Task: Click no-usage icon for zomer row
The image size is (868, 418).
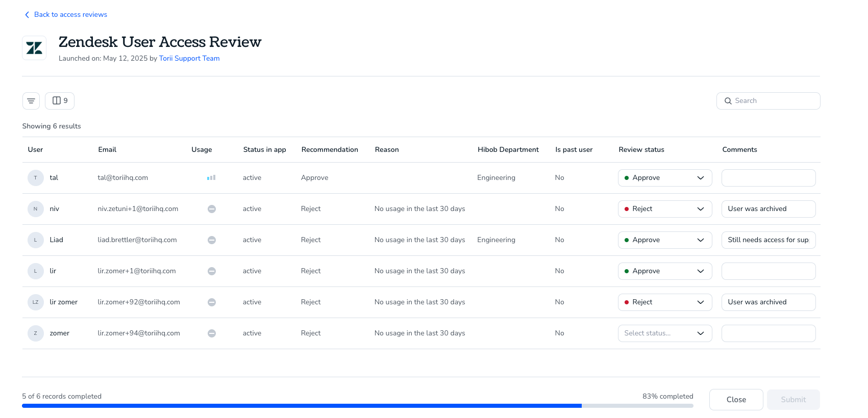Action: coord(212,333)
